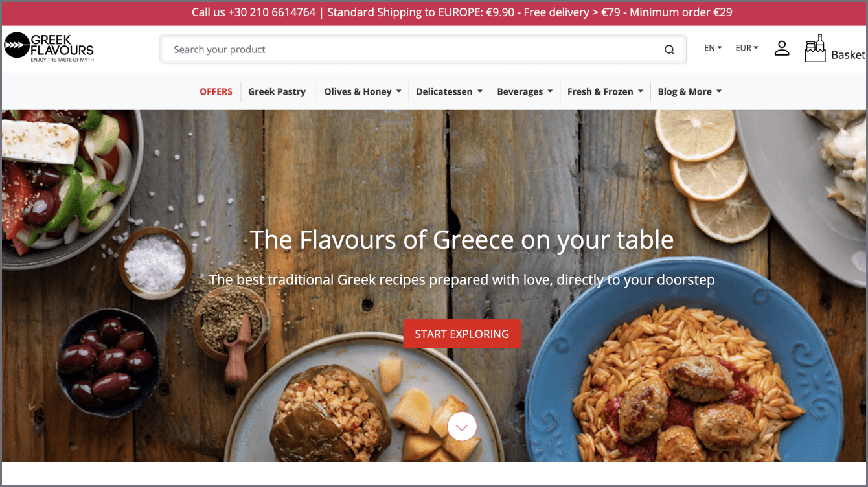
Task: Open the user account icon
Action: (782, 48)
